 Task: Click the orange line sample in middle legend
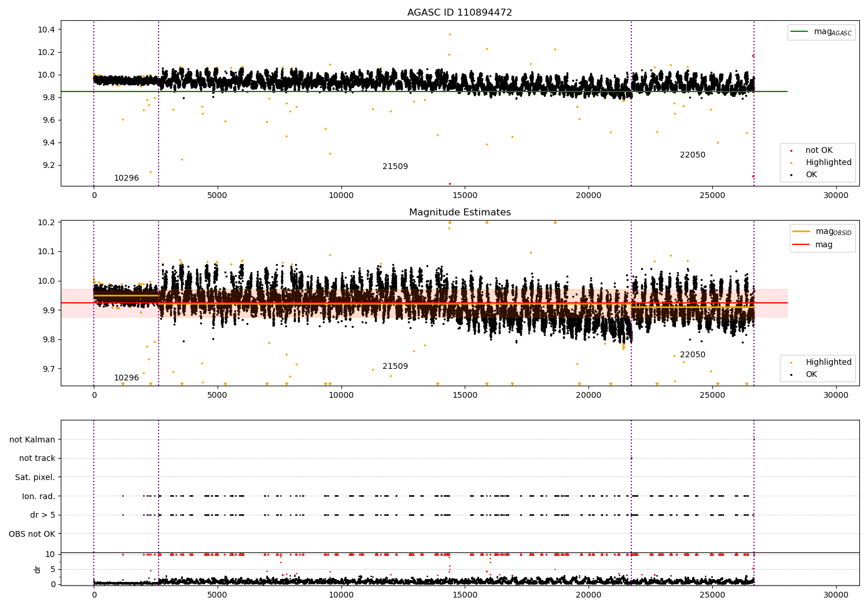click(x=801, y=232)
